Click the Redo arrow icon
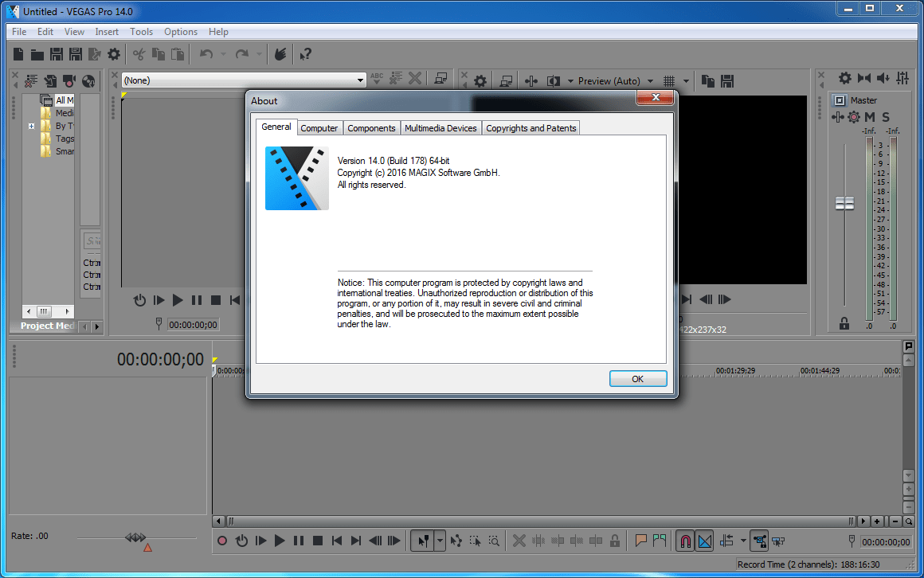The height and width of the screenshot is (578, 924). (x=241, y=54)
